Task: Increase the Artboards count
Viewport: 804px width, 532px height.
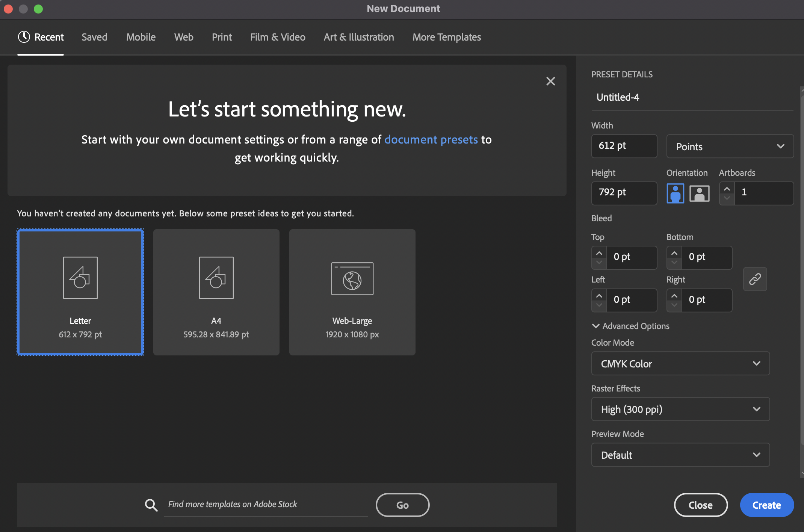Action: coord(727,189)
